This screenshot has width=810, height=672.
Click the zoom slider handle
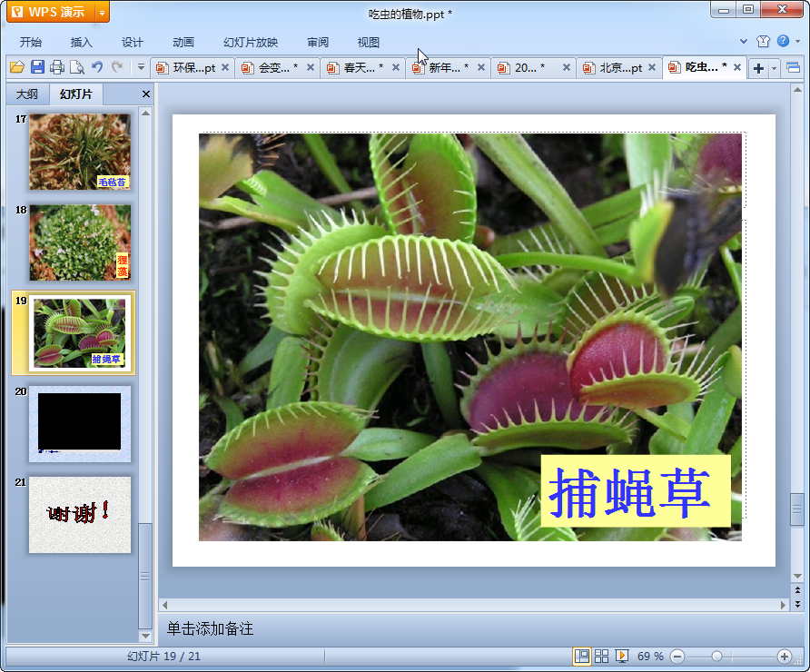716,656
